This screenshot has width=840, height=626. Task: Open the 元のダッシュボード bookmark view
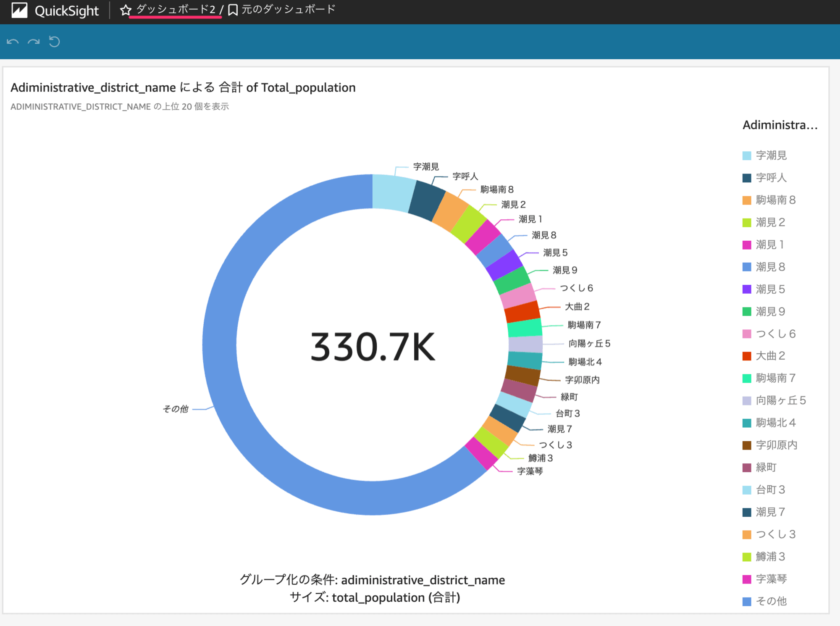tap(289, 10)
